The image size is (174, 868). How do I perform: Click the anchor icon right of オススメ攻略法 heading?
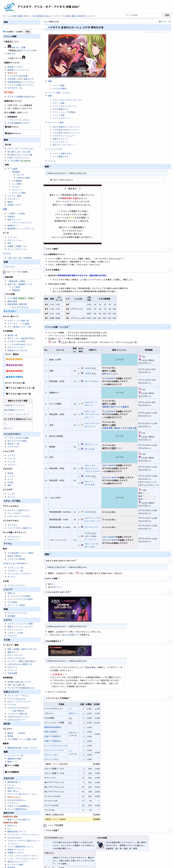click(x=168, y=270)
